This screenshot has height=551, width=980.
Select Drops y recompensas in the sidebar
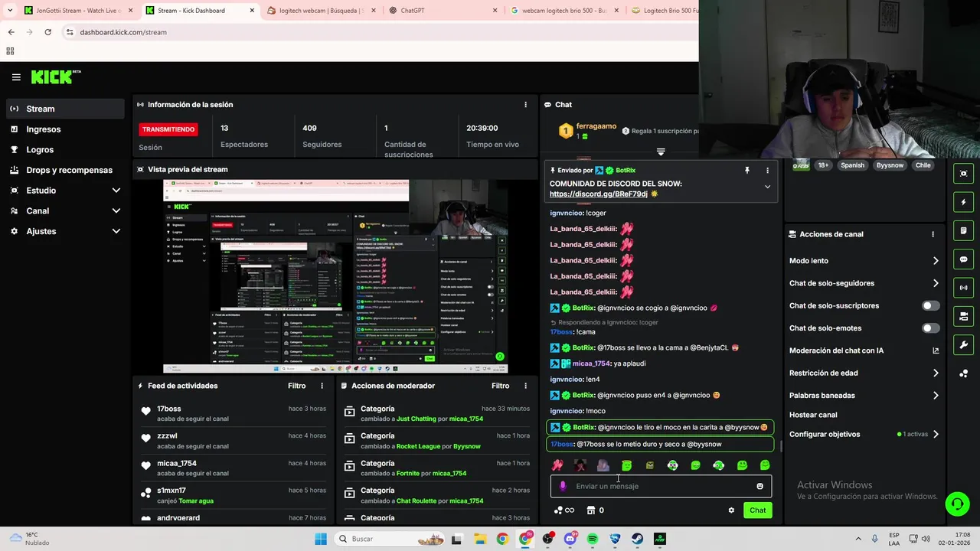(x=65, y=170)
